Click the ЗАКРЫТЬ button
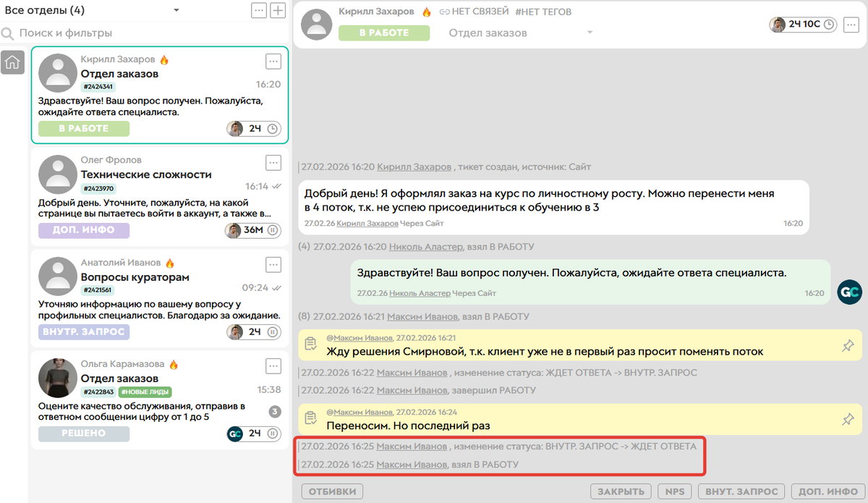Image resolution: width=868 pixels, height=503 pixels. pyautogui.click(x=621, y=491)
